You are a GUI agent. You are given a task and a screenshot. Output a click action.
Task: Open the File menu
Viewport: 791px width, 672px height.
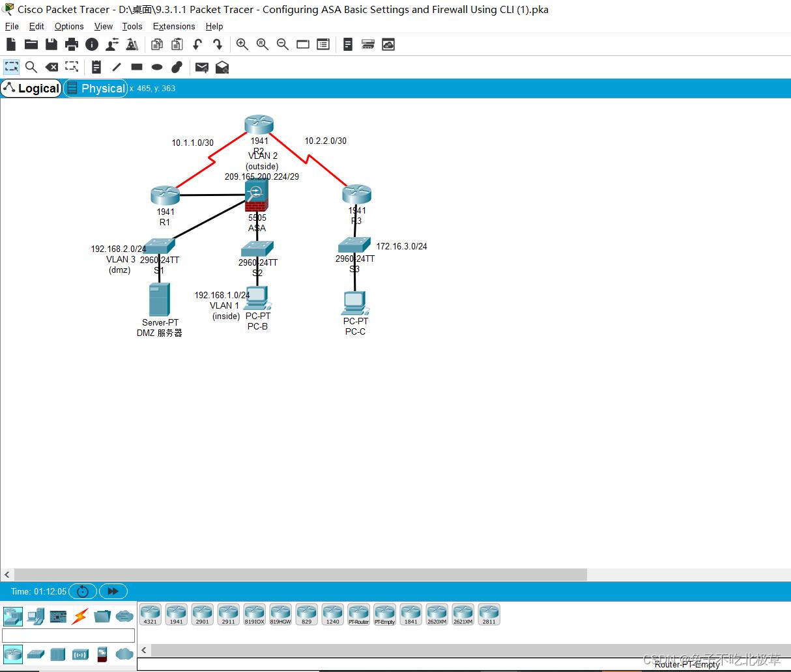click(12, 26)
